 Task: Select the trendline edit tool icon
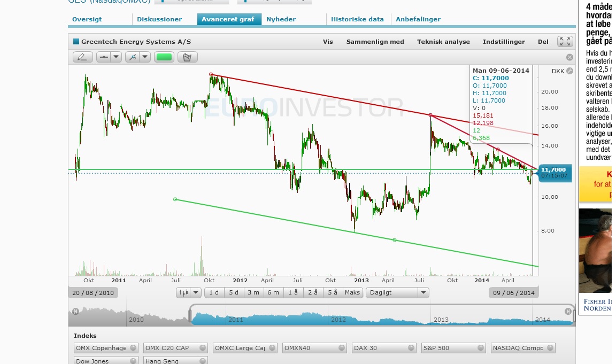[133, 57]
